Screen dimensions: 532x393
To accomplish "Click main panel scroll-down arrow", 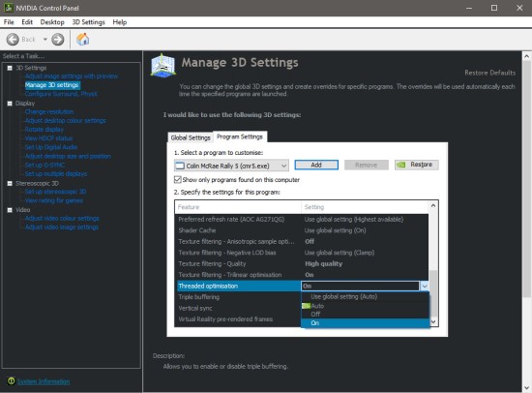I will tap(526, 387).
